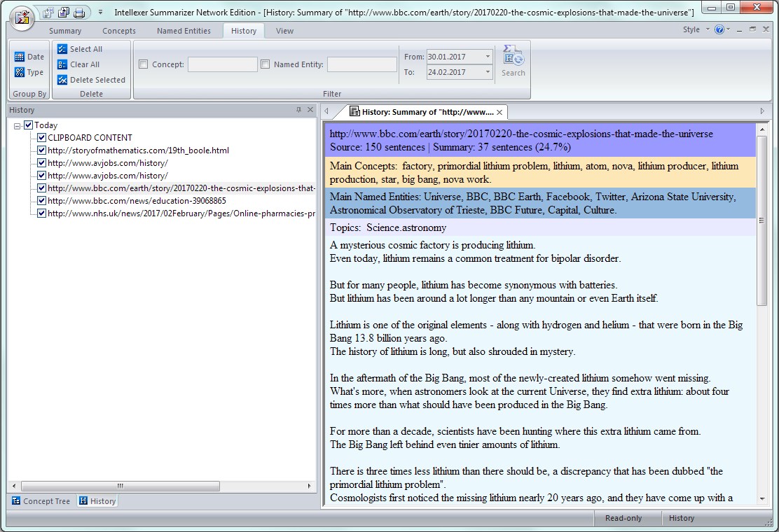Select the storyofmathematics.com 19th_boole.html entry
This screenshot has height=532, width=779.
(x=138, y=150)
